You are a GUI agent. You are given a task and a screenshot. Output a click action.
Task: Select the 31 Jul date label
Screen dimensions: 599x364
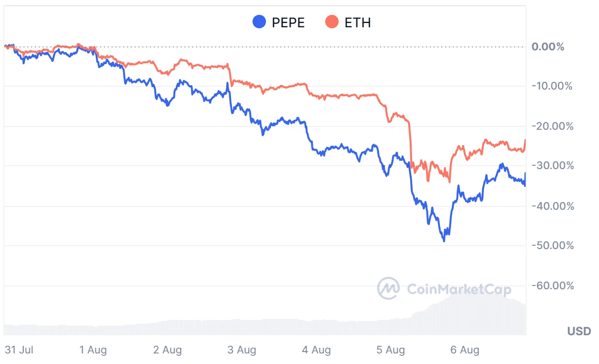pyautogui.click(x=19, y=350)
